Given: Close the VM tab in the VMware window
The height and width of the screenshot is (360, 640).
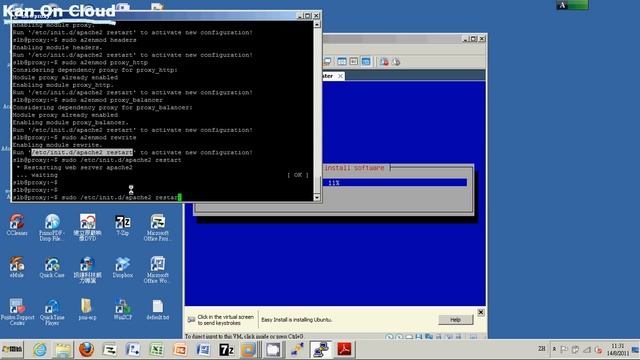Looking at the screenshot, I should coord(340,76).
